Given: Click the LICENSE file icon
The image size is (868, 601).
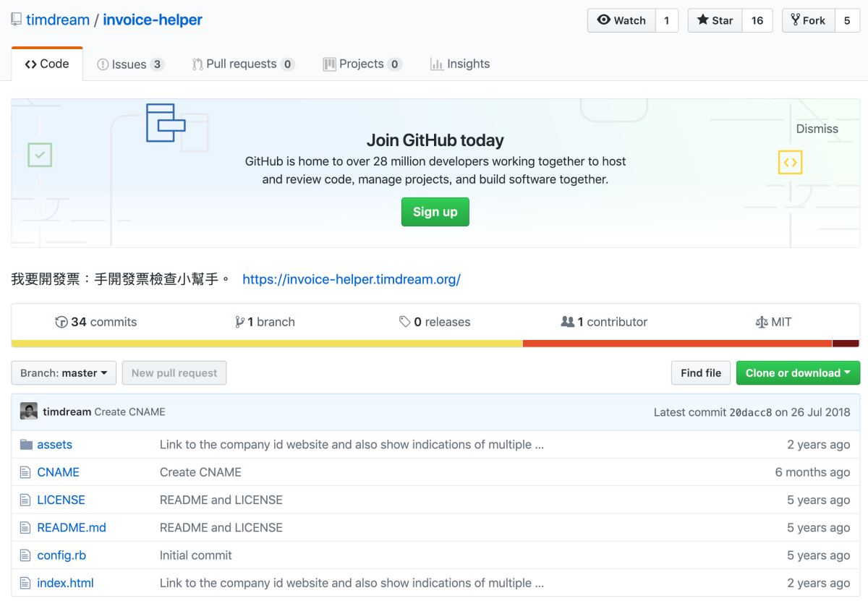Looking at the screenshot, I should (x=25, y=500).
